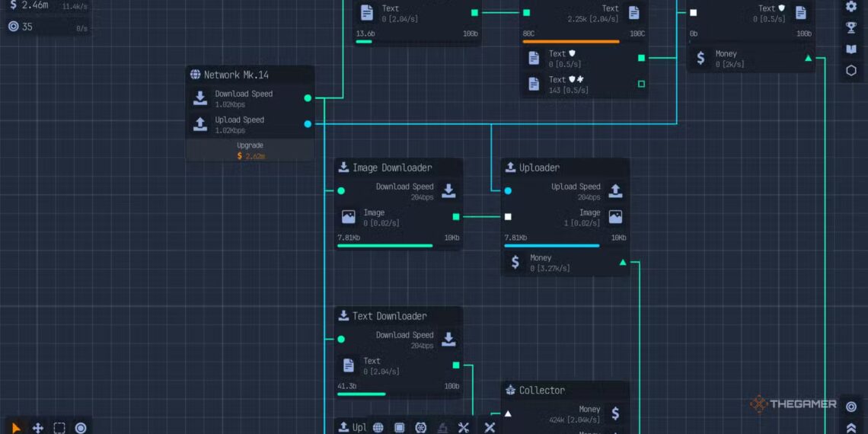Select the four-arrow move tool
The image size is (868, 434).
tap(37, 428)
